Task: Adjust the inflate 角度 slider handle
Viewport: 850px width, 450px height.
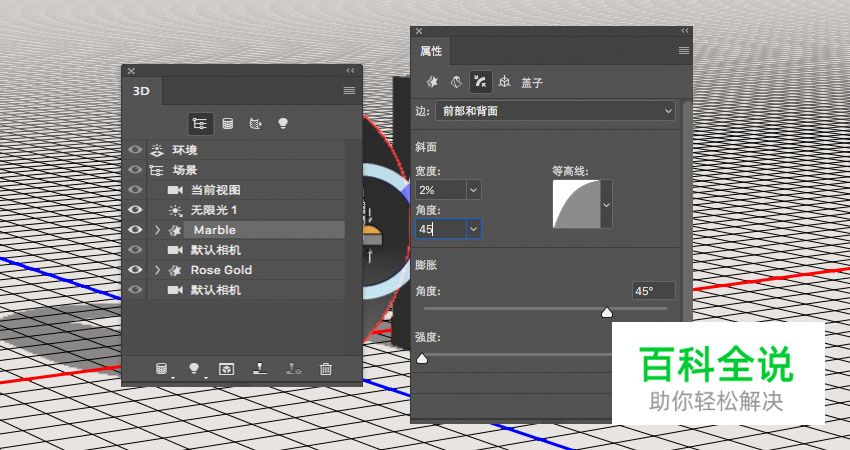Action: 607,312
